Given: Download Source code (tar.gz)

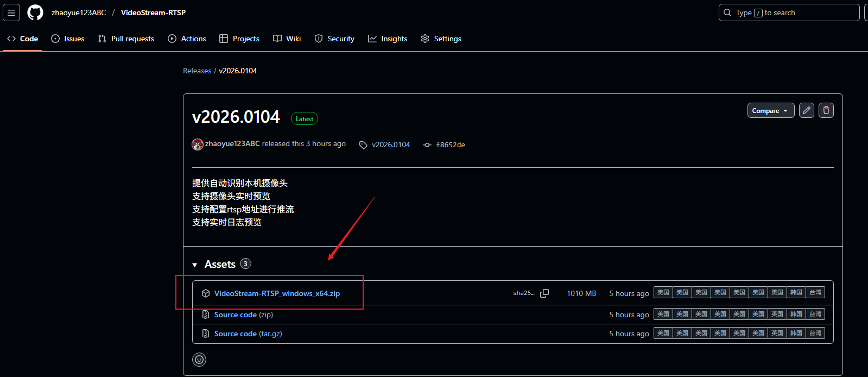Looking at the screenshot, I should 248,334.
